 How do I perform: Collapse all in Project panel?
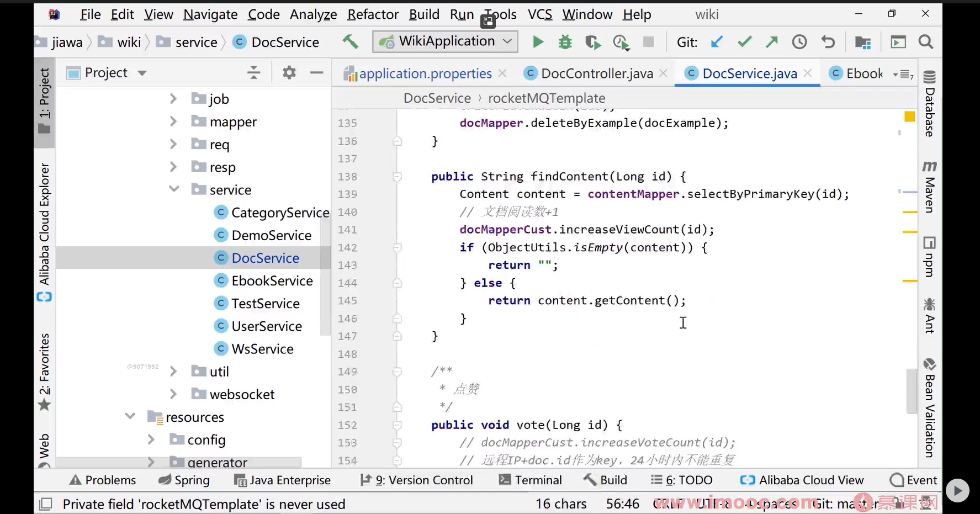point(253,72)
